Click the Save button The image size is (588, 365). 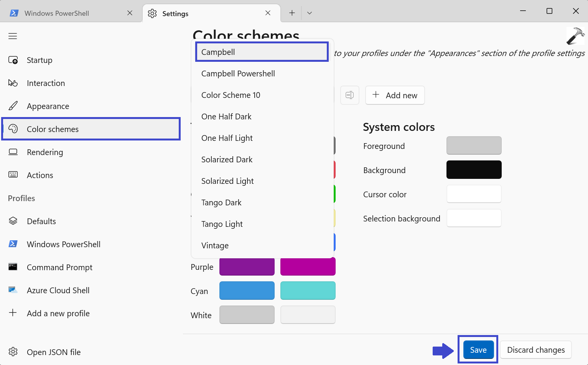click(x=478, y=350)
